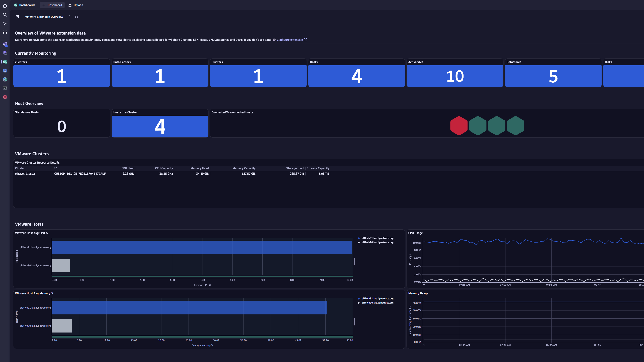
Task: Select the Dashboards menu item in top bar
Action: (x=24, y=5)
